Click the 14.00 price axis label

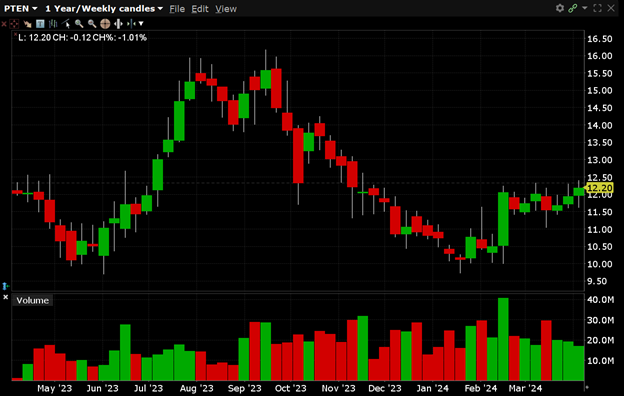point(600,125)
